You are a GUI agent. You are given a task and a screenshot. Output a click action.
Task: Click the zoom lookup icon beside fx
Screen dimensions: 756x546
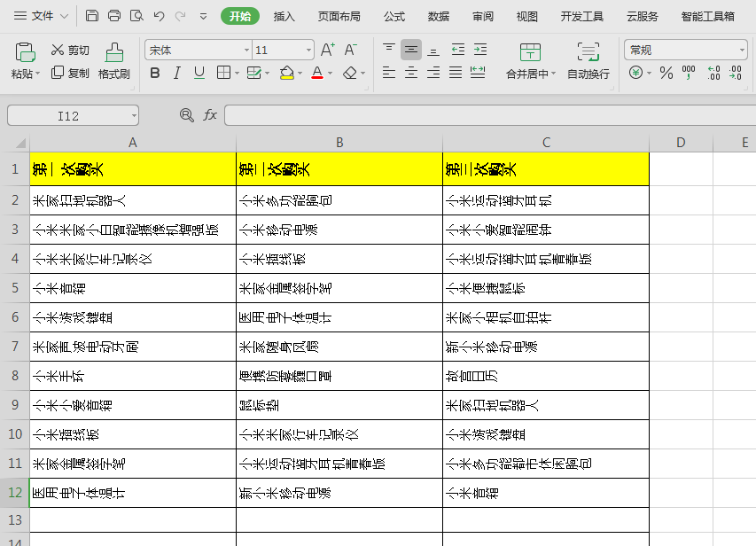point(187,115)
